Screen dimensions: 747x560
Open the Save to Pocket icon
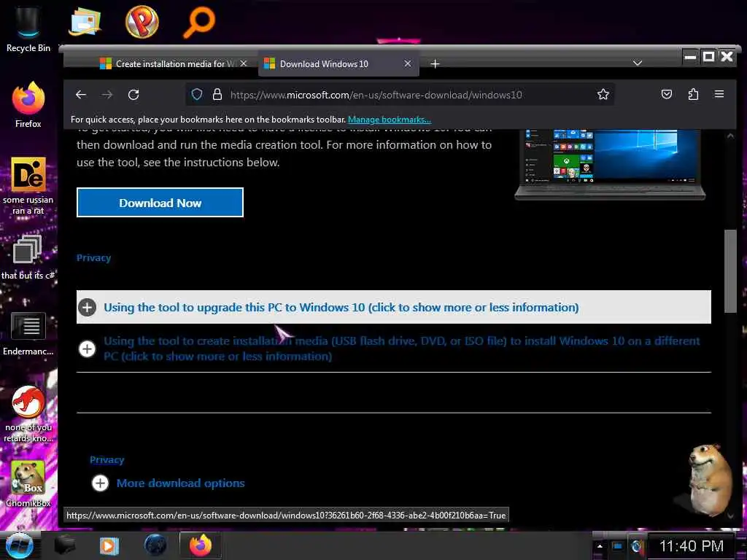click(x=667, y=94)
